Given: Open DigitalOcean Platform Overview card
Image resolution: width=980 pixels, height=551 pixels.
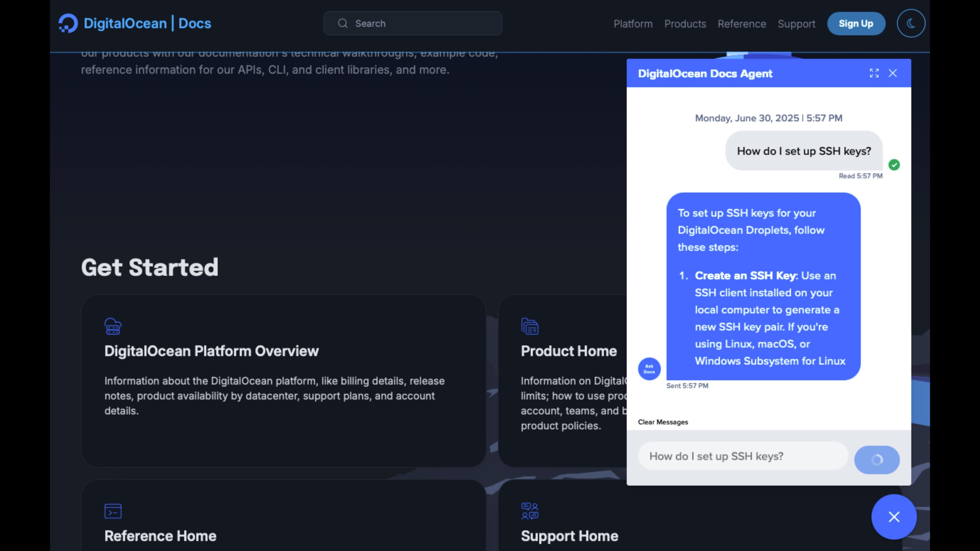Looking at the screenshot, I should (284, 381).
